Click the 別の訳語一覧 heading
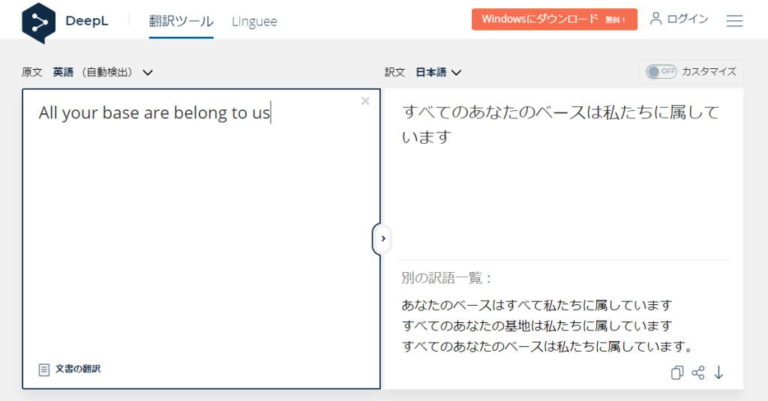The height and width of the screenshot is (401, 768). 446,278
